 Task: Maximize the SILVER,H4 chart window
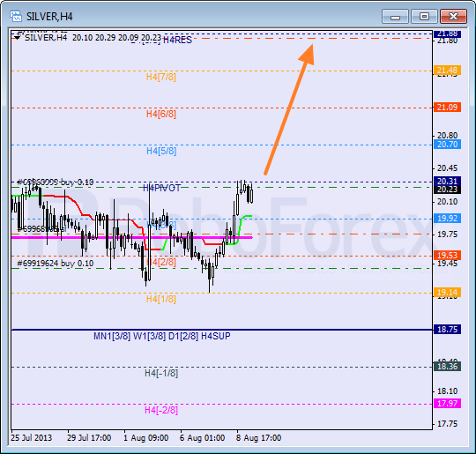click(424, 17)
